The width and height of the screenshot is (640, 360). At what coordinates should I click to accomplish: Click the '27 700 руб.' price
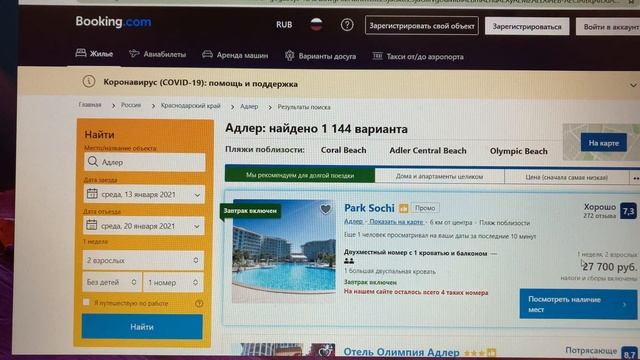(609, 267)
